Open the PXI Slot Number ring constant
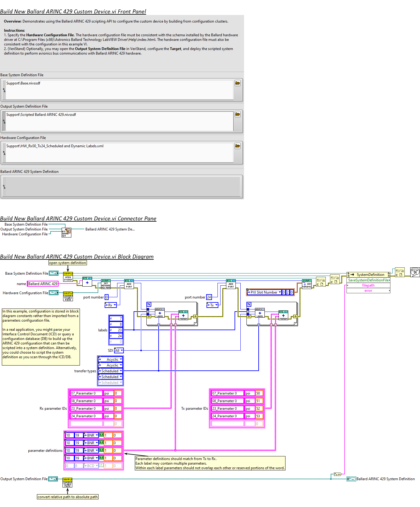The height and width of the screenshot is (507, 420). [x=264, y=292]
